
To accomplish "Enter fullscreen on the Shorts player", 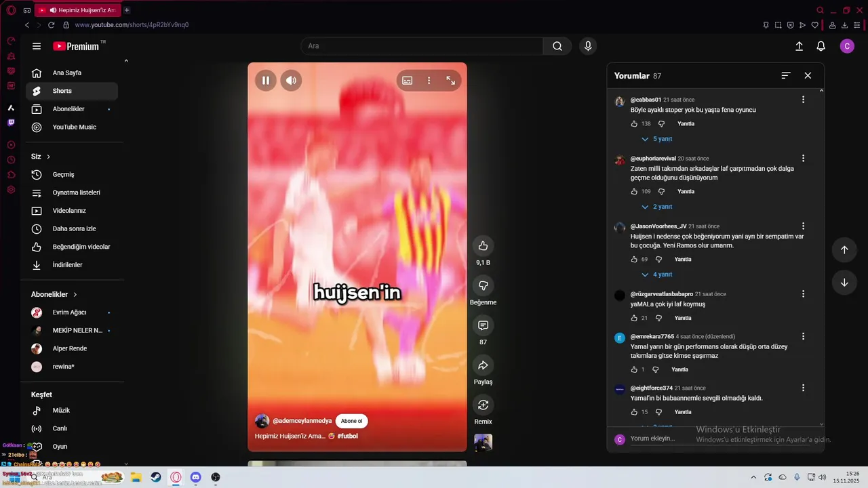I will [450, 80].
